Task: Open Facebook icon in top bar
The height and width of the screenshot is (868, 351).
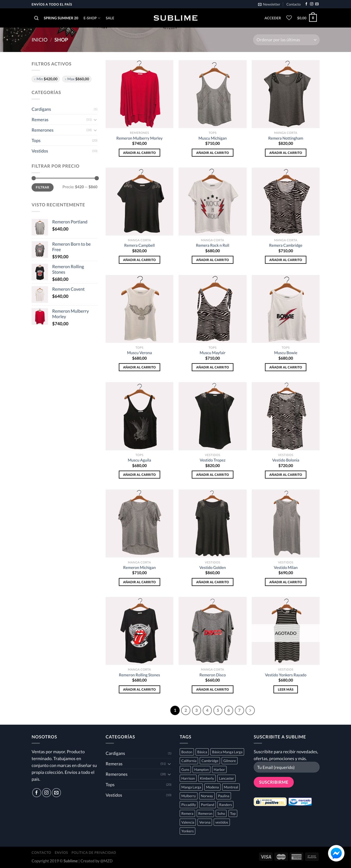Action: click(x=306, y=4)
